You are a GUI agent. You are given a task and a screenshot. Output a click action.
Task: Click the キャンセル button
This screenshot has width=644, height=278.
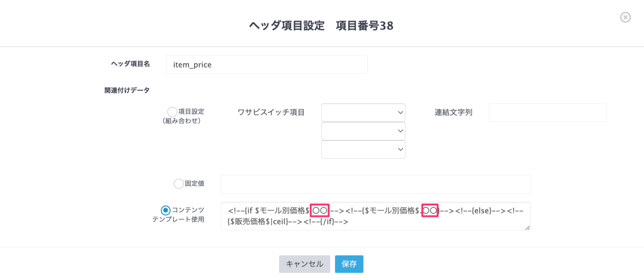[x=304, y=264]
